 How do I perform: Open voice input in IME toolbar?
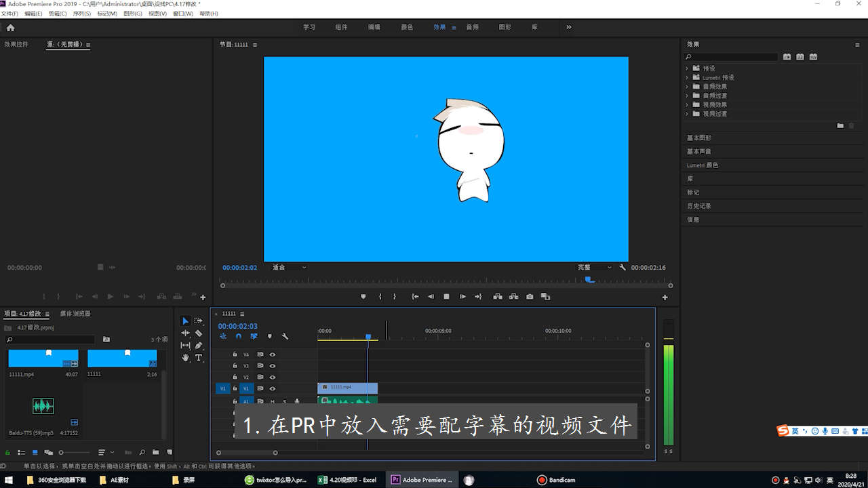pyautogui.click(x=825, y=431)
